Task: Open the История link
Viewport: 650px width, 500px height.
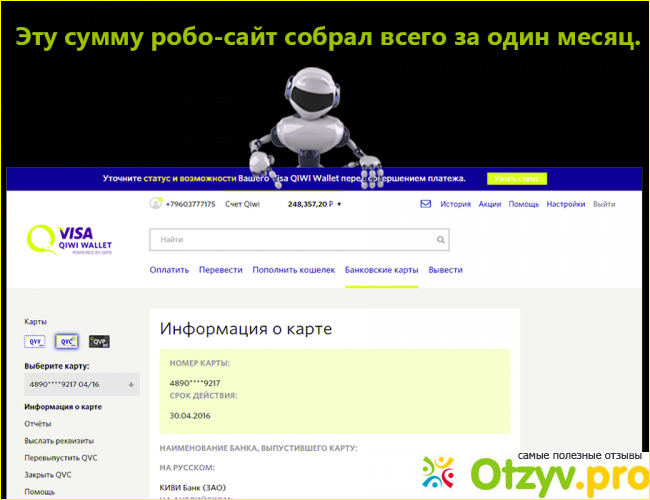Action: [x=455, y=204]
